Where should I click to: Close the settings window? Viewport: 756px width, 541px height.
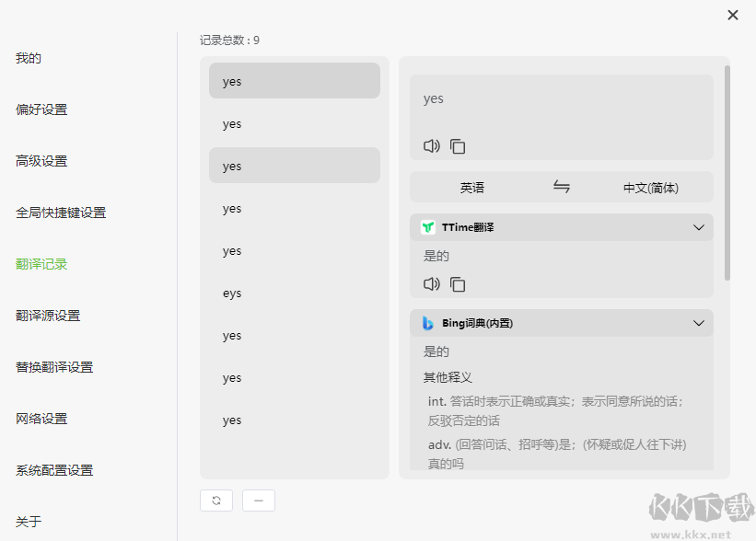click(x=733, y=15)
